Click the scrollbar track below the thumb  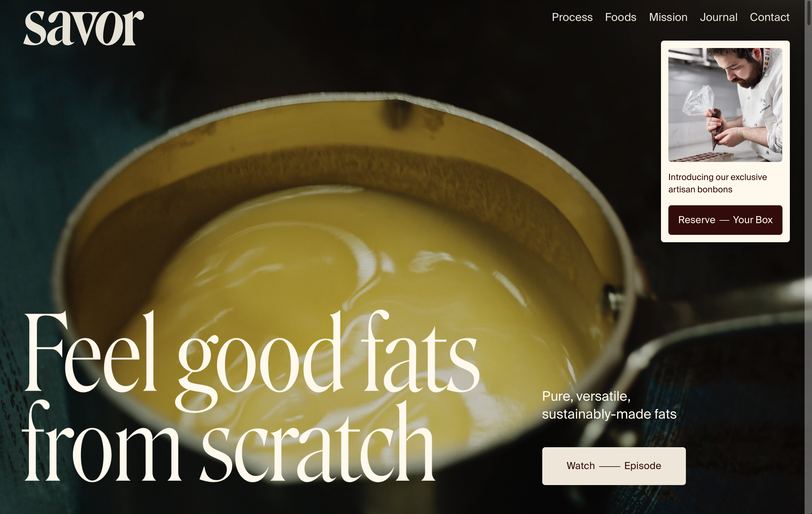pos(808,270)
